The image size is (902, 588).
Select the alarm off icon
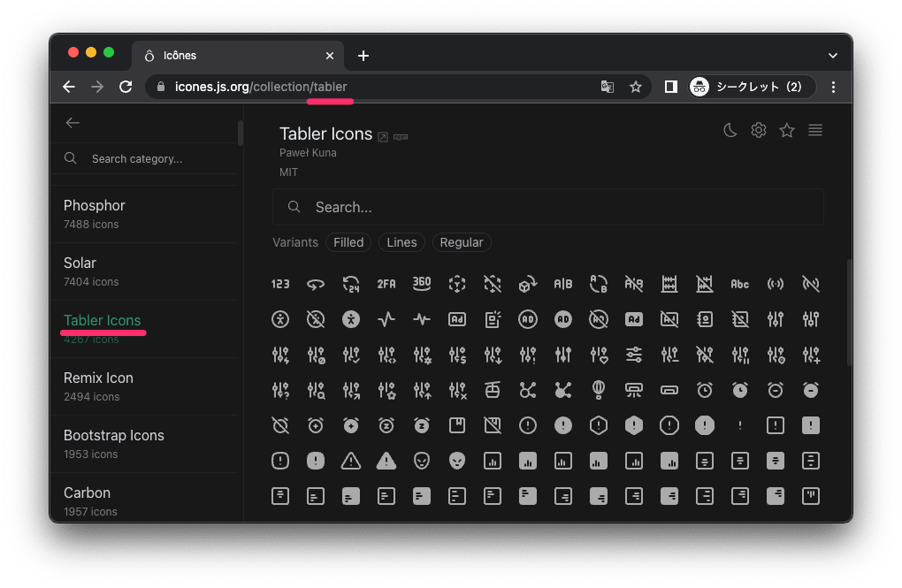pos(280,425)
